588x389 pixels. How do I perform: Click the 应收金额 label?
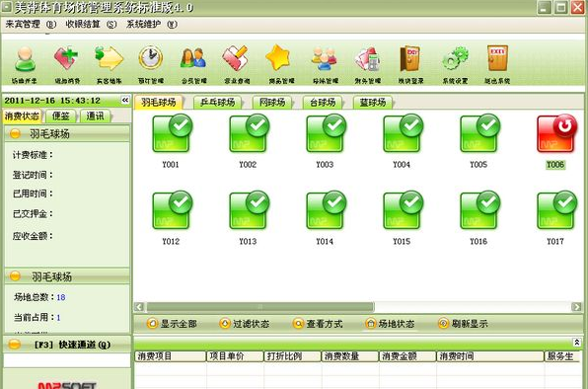[33, 236]
